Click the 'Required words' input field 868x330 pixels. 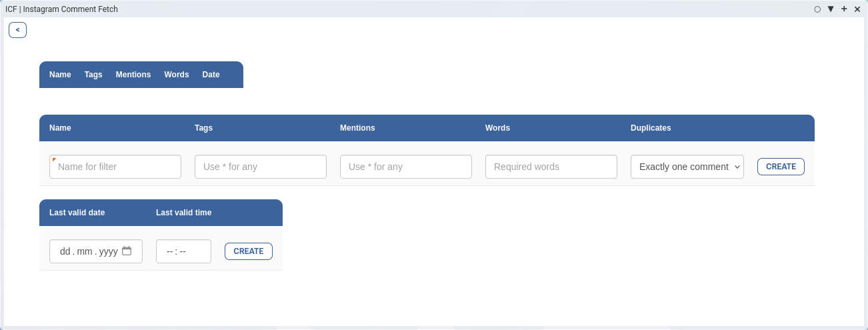[x=551, y=167]
